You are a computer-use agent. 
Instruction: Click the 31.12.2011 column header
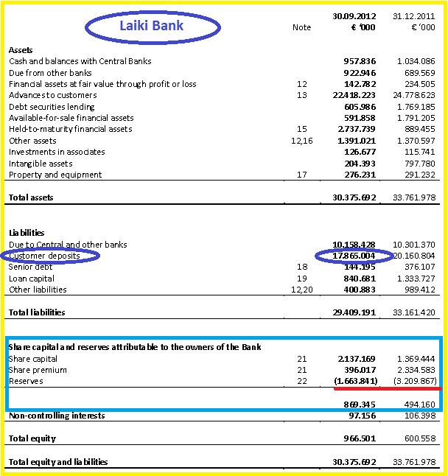[x=413, y=16]
